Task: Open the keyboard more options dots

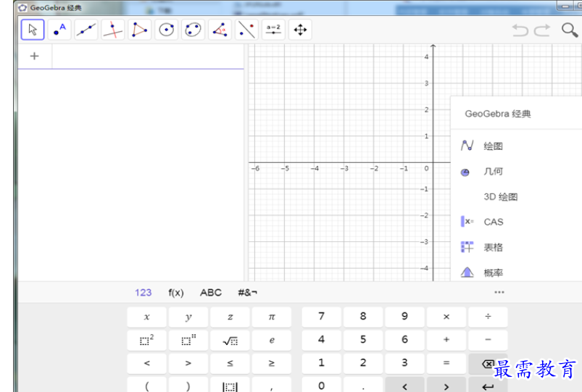Action: 499,292
